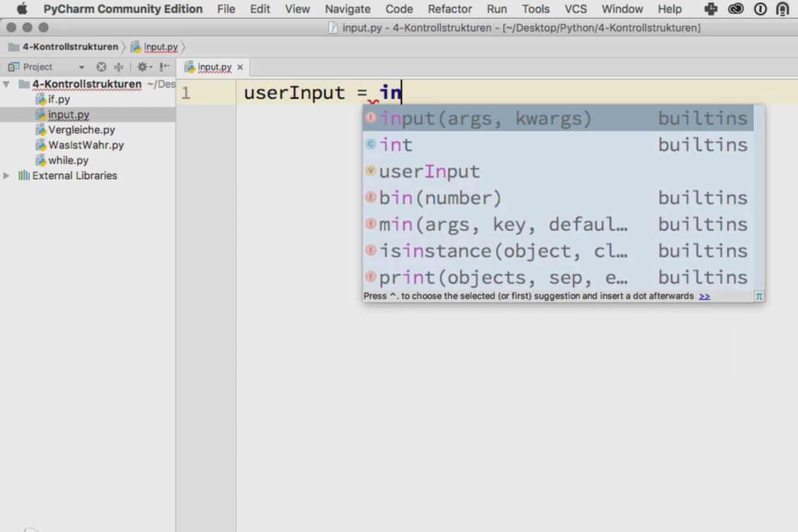Viewport: 798px width, 532px height.
Task: Select External Libraries in project tree
Action: pyautogui.click(x=74, y=176)
